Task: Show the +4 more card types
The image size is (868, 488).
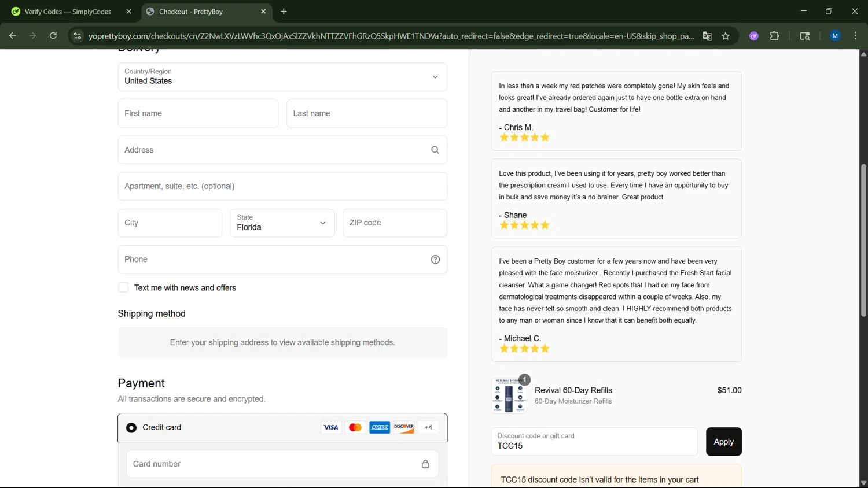Action: point(428,427)
